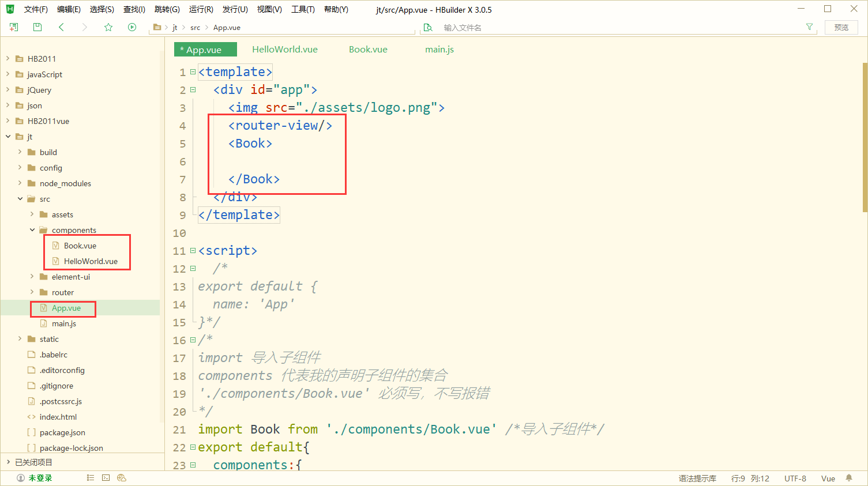The width and height of the screenshot is (868, 486).
Task: Click the filter funnel icon near 预览
Action: 809,27
